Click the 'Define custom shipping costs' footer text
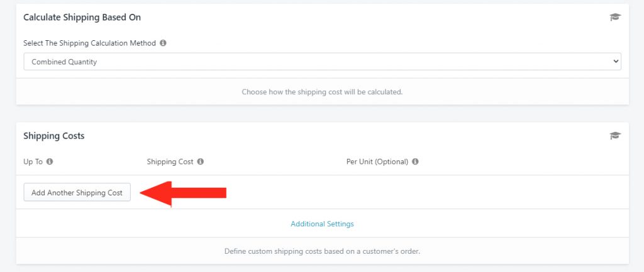 [322, 251]
